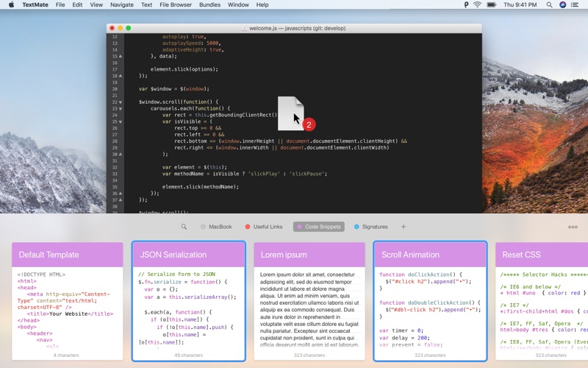Collapse the fold arrow at line 22
This screenshot has width=588, height=368.
[121, 102]
